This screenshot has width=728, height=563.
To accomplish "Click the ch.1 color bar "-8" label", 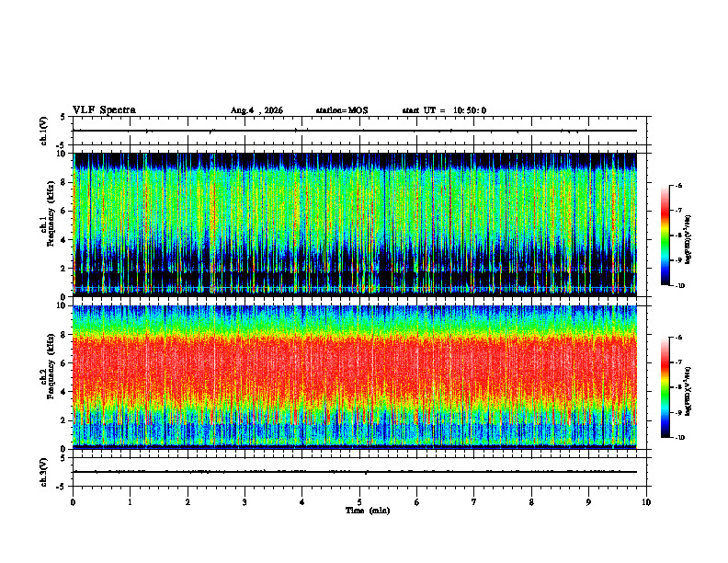I will tap(679, 236).
